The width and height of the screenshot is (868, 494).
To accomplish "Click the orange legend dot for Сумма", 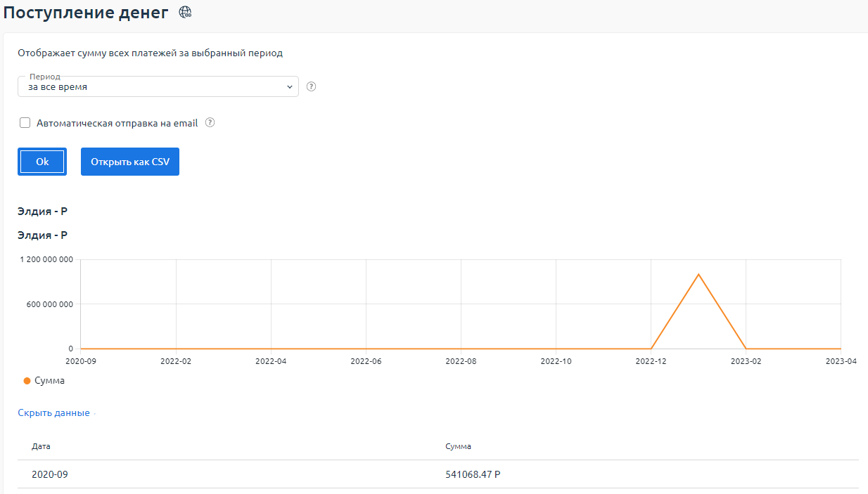I will click(27, 381).
